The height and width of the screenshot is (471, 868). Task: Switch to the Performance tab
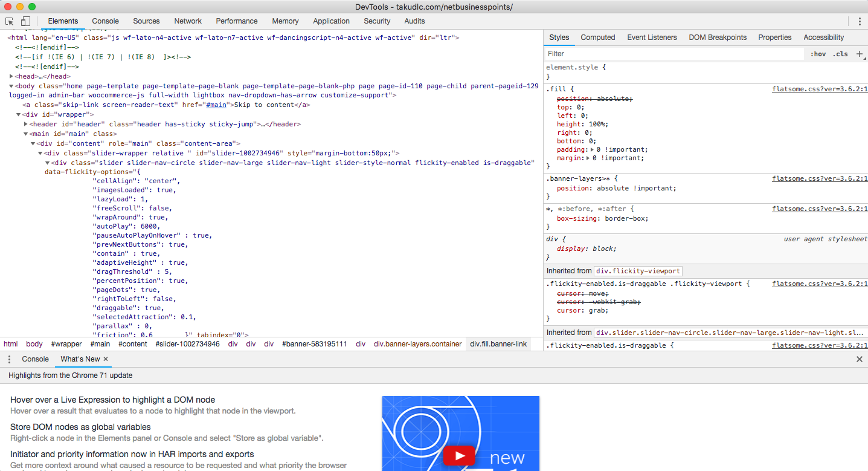click(x=237, y=21)
